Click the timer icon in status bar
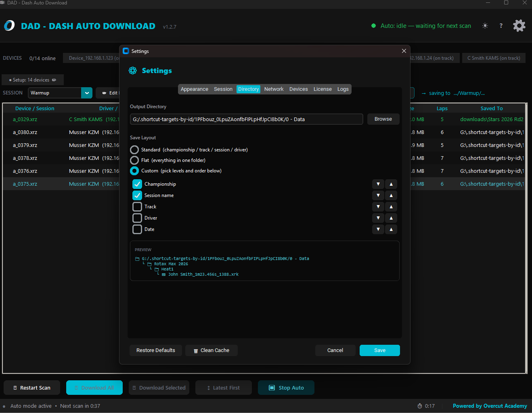Screen dimensions: 532x413 (420, 406)
